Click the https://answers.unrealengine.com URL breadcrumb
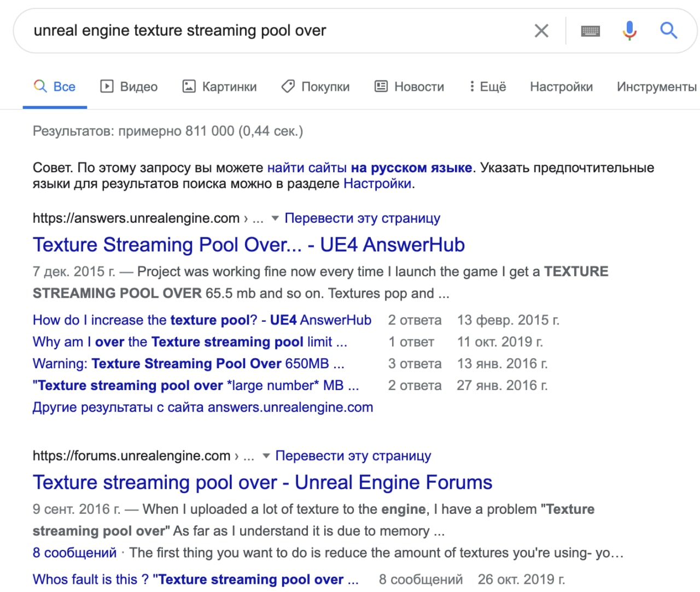Image resolution: width=700 pixels, height=592 pixels. pos(136,218)
